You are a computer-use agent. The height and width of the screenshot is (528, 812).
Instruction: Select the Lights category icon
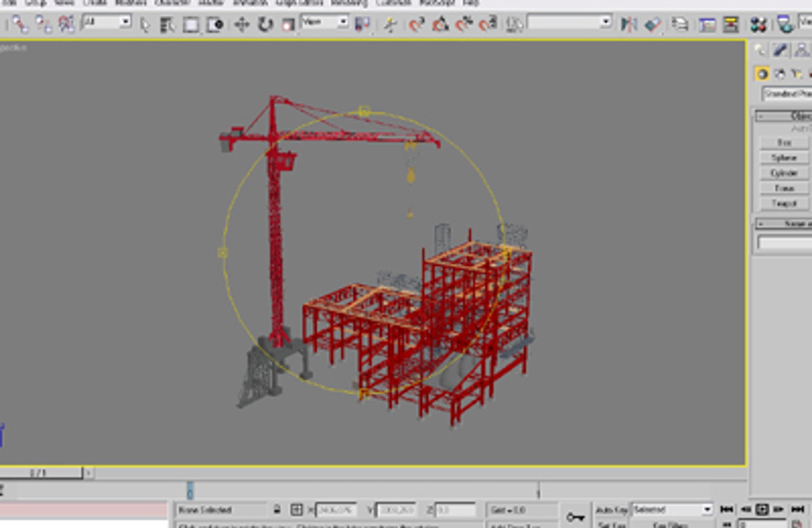(797, 74)
